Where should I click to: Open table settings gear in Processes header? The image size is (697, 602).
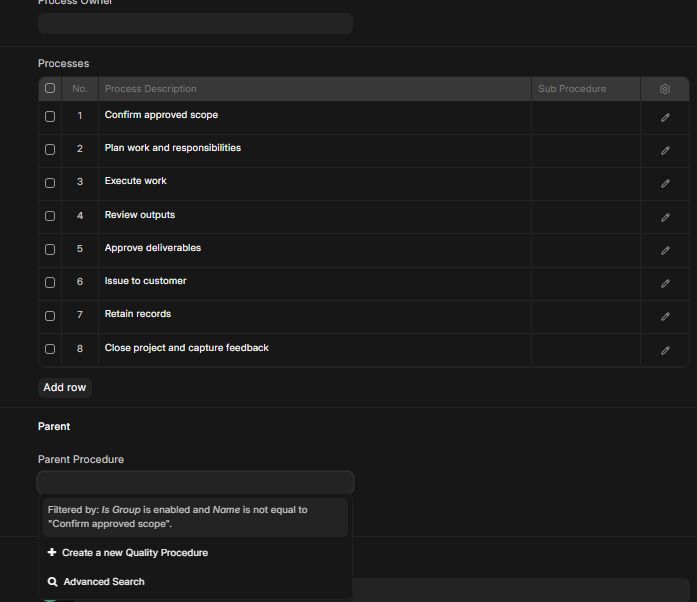(x=665, y=89)
